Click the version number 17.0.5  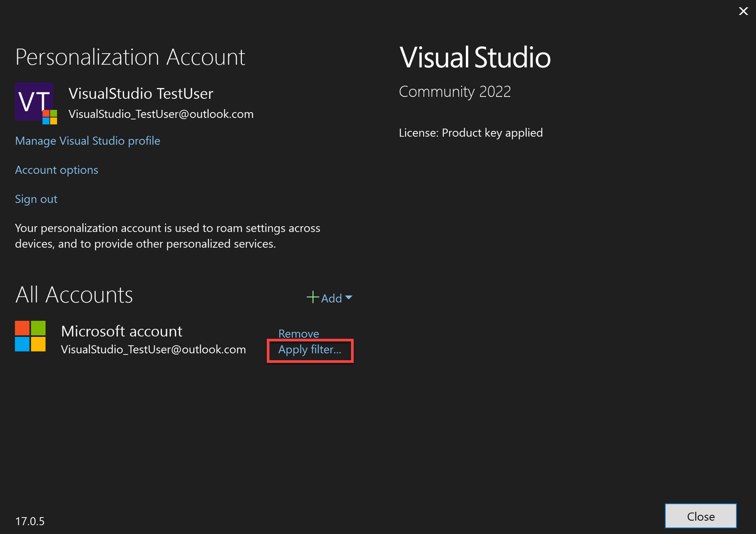click(30, 521)
